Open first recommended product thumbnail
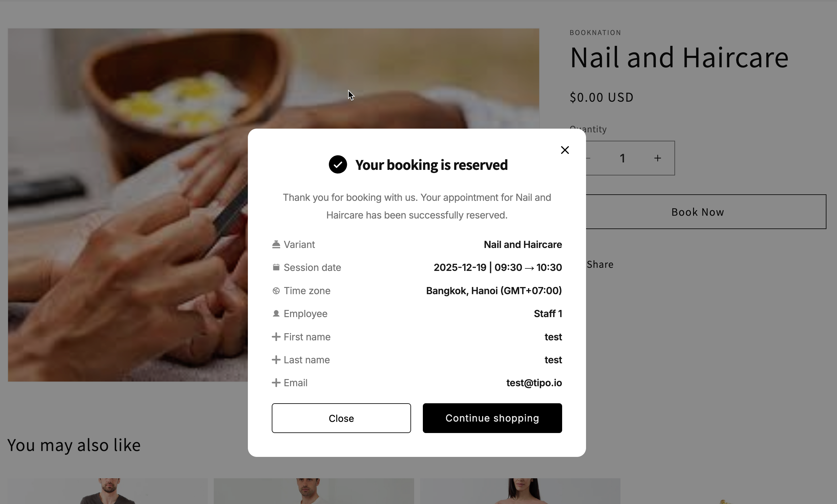 108,491
